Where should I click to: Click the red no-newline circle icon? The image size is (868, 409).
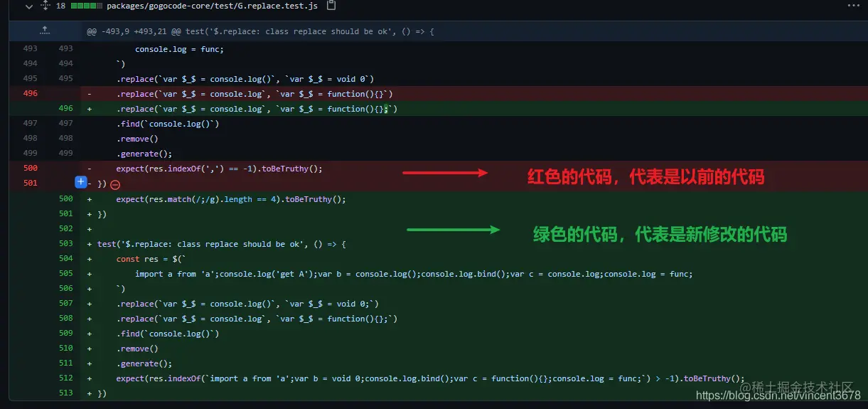(115, 184)
